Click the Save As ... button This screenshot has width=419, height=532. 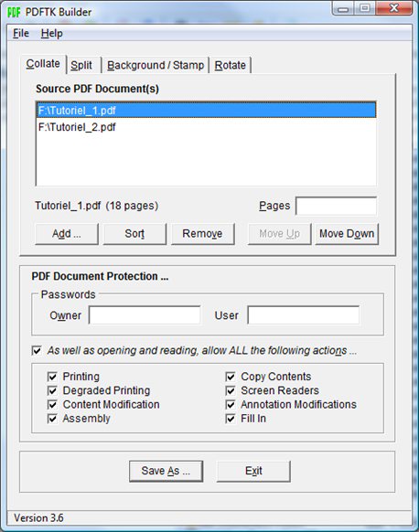(x=166, y=471)
